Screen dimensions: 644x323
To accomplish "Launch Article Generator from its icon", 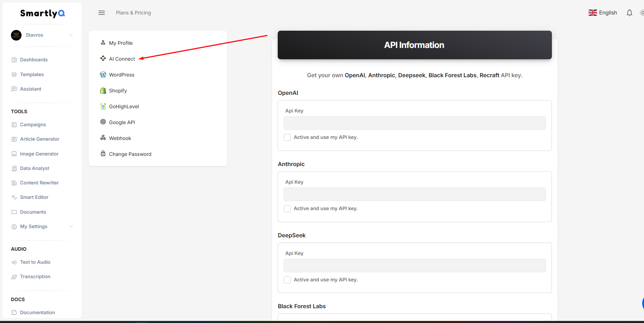I will 14,139.
